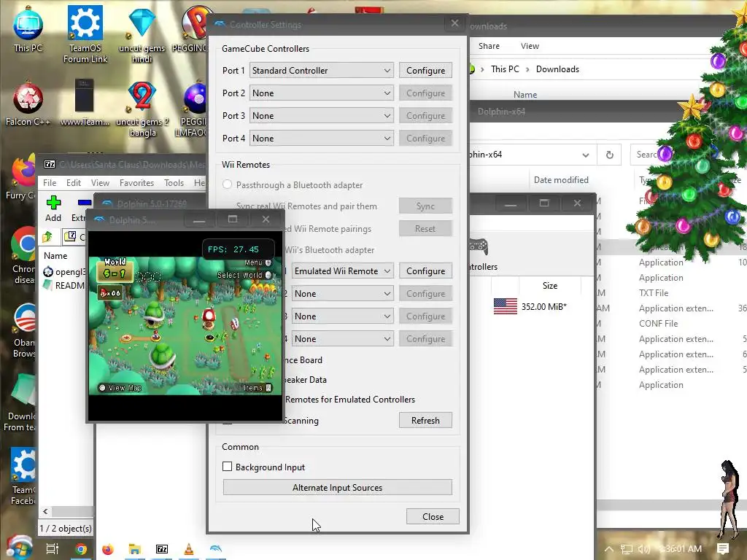Switch to Dolphin emulator in the taskbar
Image resolution: width=747 pixels, height=560 pixels.
point(216,548)
